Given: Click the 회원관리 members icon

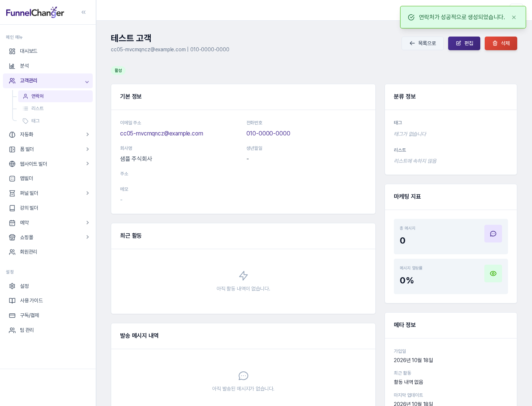Looking at the screenshot, I should 12,252.
